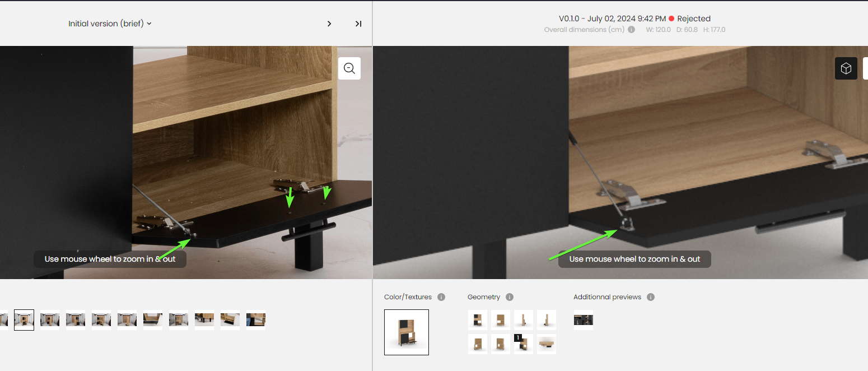Viewport: 868px width, 371px height.
Task: Select the Geometry thumbnail marked with badge 1
Action: (524, 344)
